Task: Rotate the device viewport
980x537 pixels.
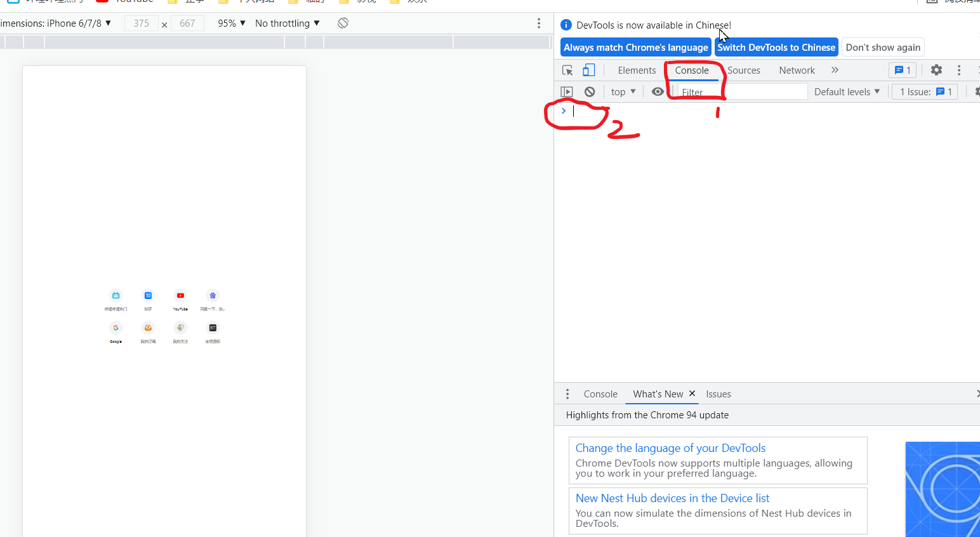Action: pyautogui.click(x=343, y=23)
